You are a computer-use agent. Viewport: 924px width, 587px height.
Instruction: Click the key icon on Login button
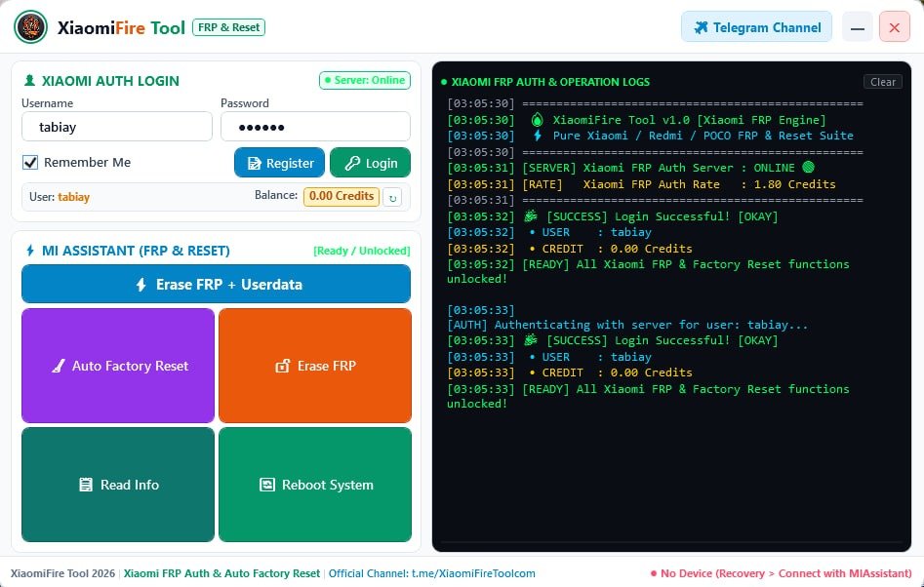point(352,163)
